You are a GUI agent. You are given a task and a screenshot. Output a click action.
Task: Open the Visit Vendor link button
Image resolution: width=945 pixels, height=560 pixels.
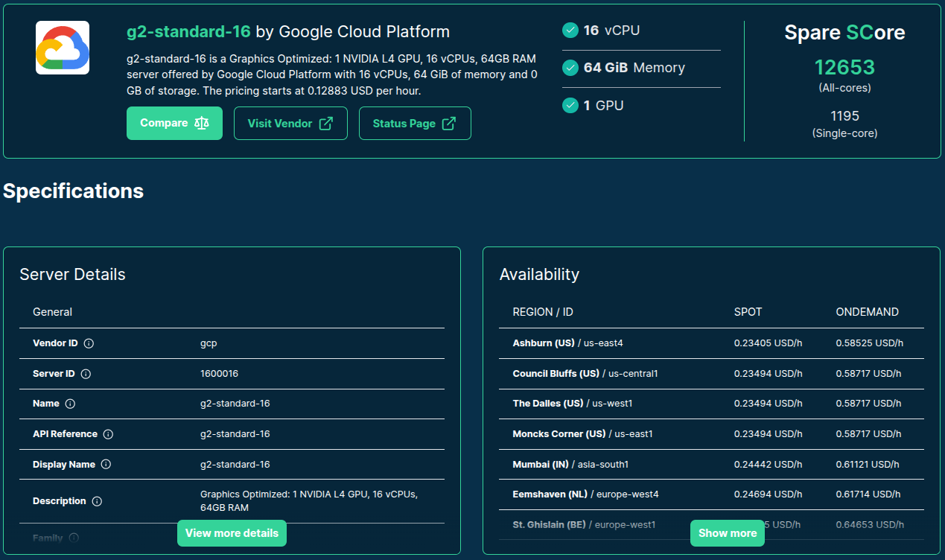(290, 124)
